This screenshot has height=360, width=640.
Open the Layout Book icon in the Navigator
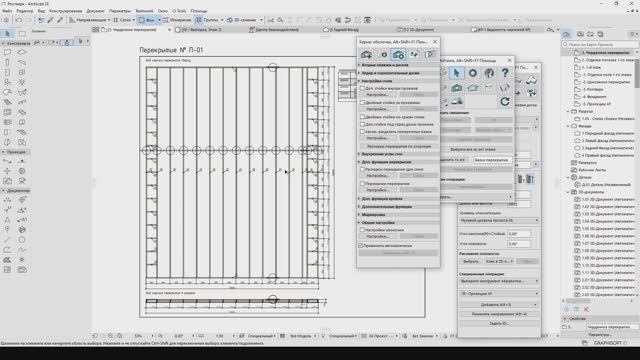point(590,34)
